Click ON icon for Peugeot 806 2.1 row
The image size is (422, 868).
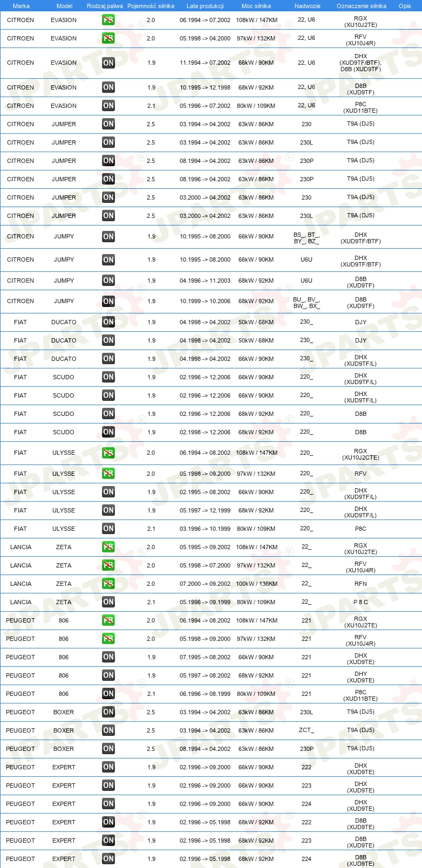click(108, 694)
